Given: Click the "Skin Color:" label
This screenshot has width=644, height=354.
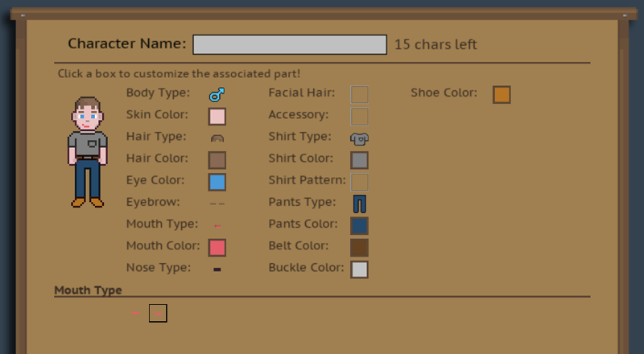Looking at the screenshot, I should point(157,114).
